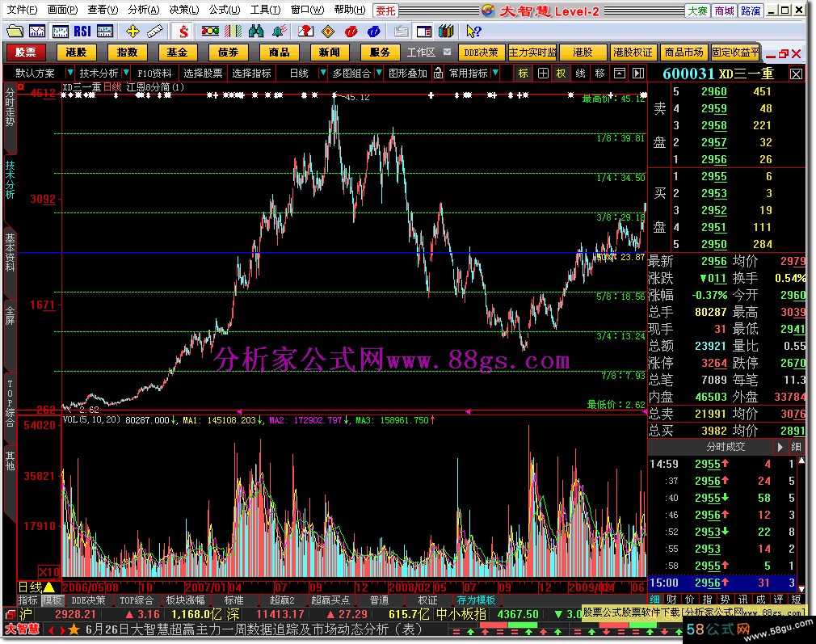Image resolution: width=816 pixels, height=644 pixels.
Task: Click the grid crosshair icon in chart toolbar
Action: click(543, 74)
